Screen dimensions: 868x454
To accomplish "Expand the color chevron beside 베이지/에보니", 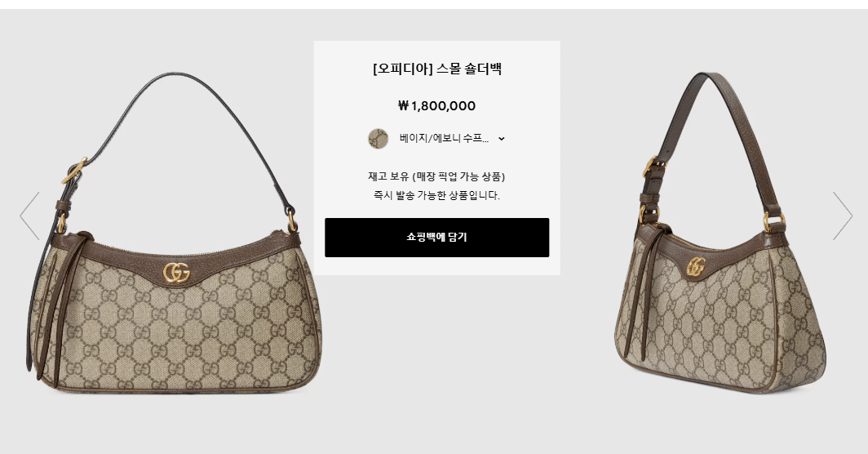I will [502, 139].
